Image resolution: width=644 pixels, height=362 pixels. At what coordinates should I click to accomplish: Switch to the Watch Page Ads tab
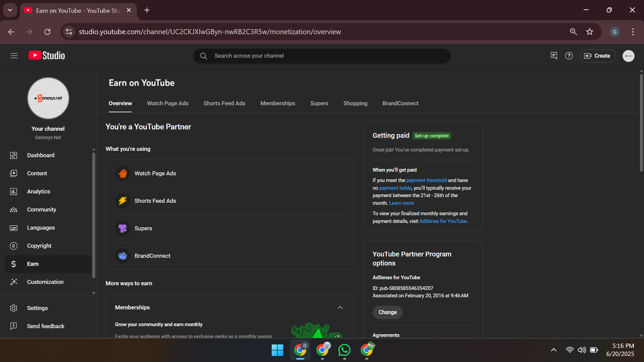point(167,103)
